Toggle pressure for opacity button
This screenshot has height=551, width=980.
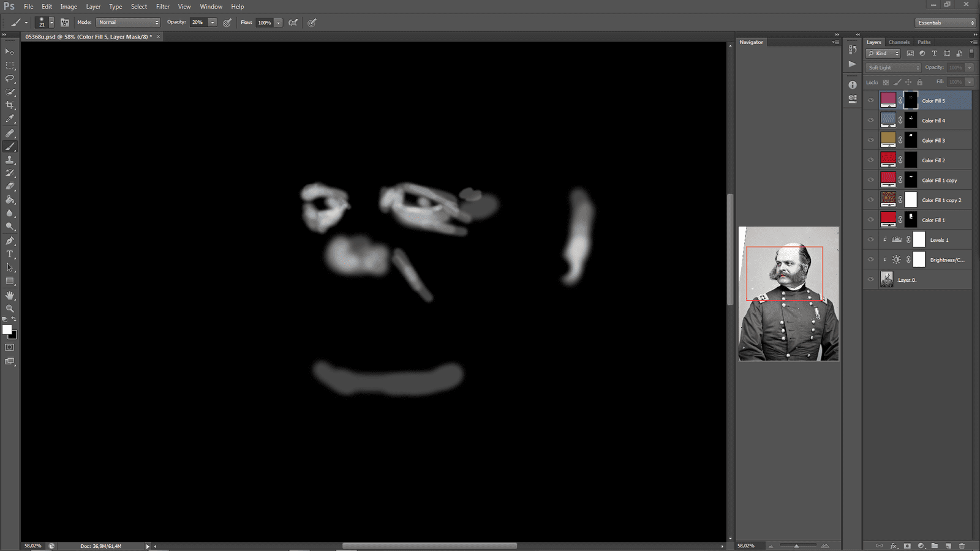[x=227, y=23]
